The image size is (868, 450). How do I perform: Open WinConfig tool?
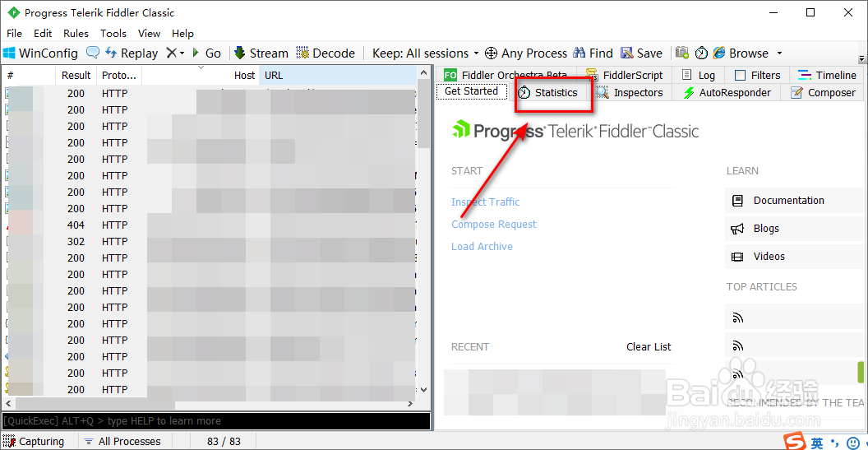tap(40, 53)
